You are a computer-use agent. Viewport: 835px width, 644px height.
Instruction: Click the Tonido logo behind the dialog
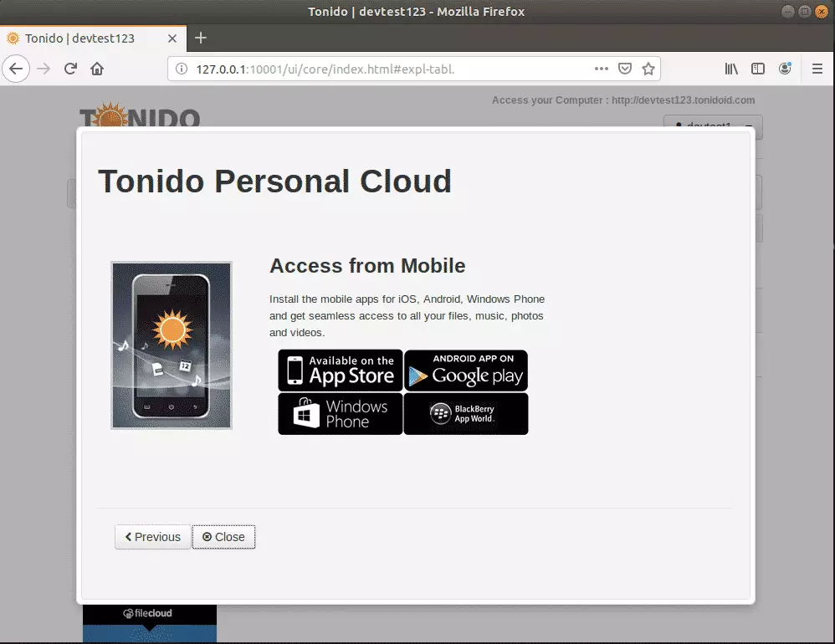coord(140,115)
